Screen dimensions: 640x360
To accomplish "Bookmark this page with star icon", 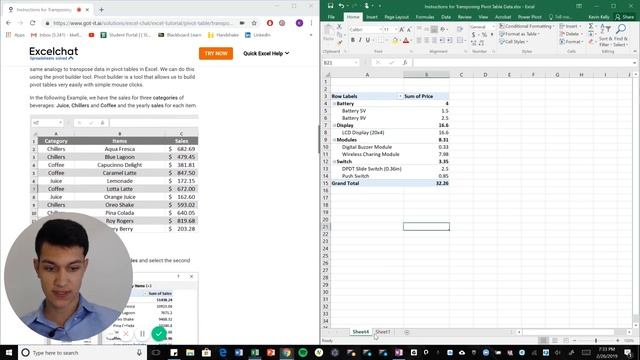I will click(254, 23).
